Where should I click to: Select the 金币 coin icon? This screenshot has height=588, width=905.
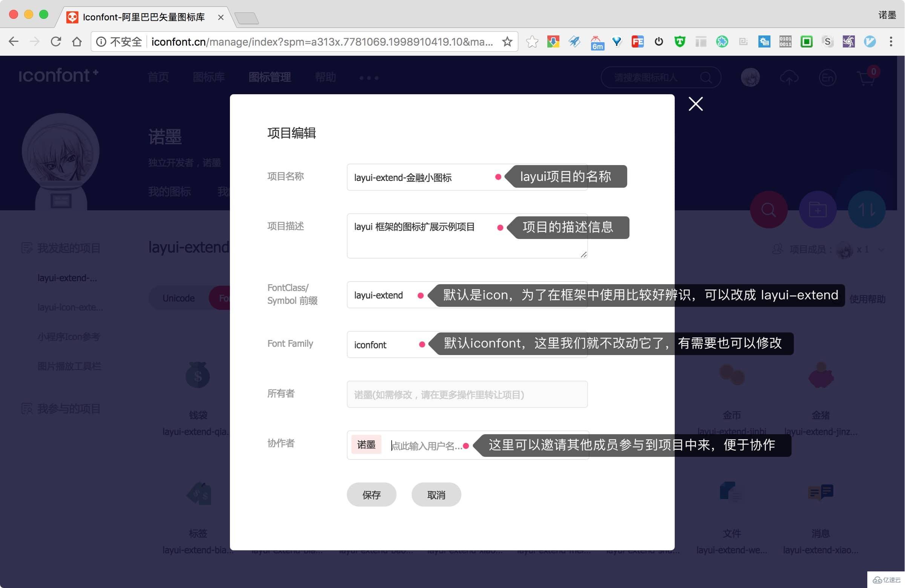click(732, 374)
